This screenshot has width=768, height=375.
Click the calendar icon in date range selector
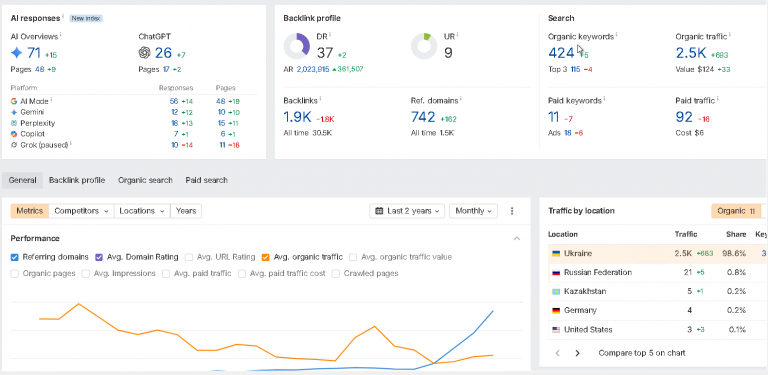point(379,211)
